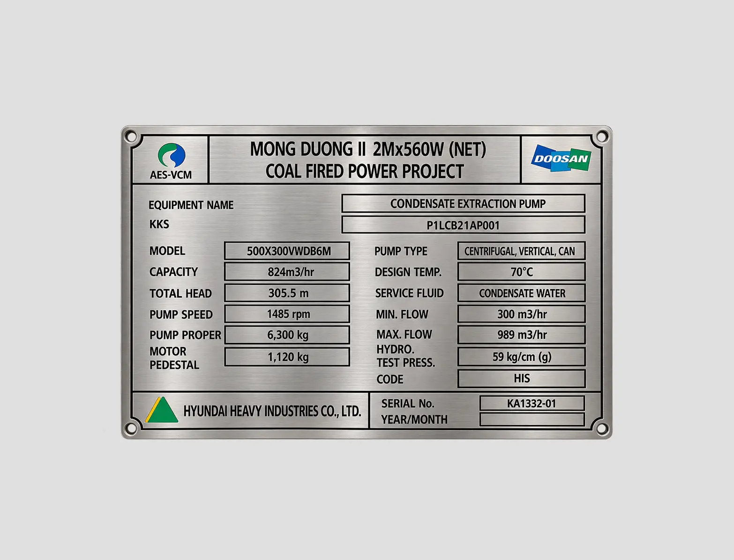734x560 pixels.
Task: Click the 'MIN. FLOW' label
Action: click(402, 314)
